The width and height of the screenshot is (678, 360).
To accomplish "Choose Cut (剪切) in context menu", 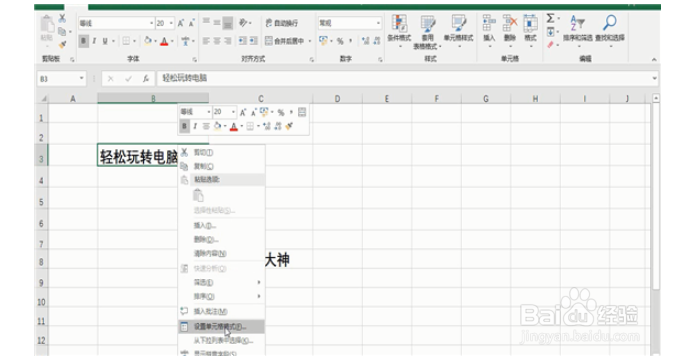I will point(221,153).
